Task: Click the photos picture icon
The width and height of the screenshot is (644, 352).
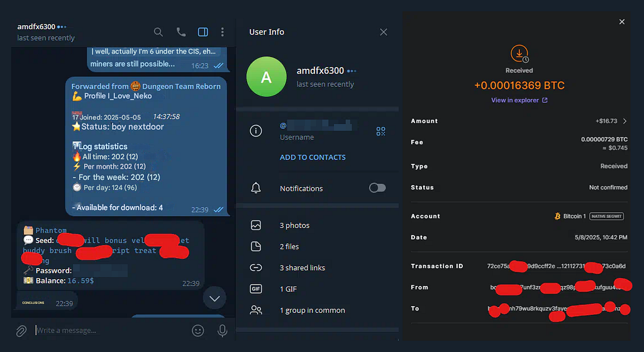Action: (x=256, y=225)
